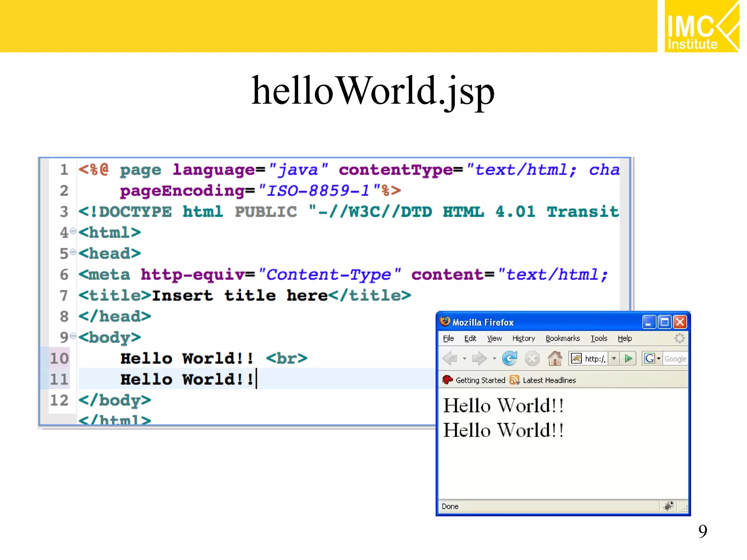The height and width of the screenshot is (560, 747).
Task: Collapse the html tag fold on line 4
Action: (x=73, y=231)
